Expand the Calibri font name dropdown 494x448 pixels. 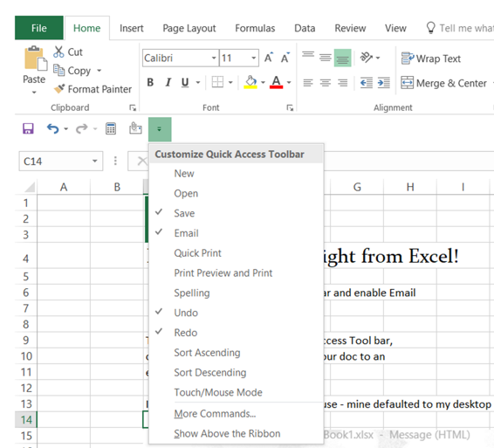(x=214, y=58)
